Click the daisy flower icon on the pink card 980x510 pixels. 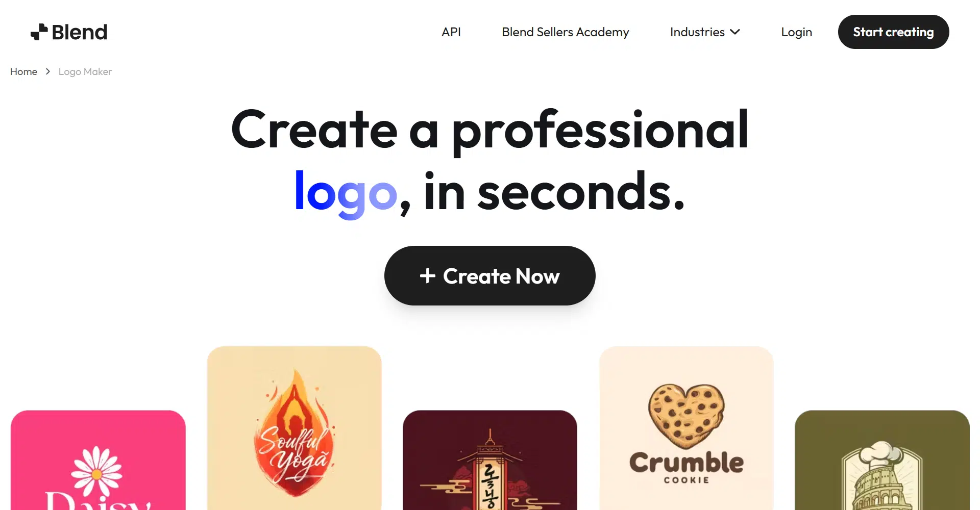coord(97,473)
